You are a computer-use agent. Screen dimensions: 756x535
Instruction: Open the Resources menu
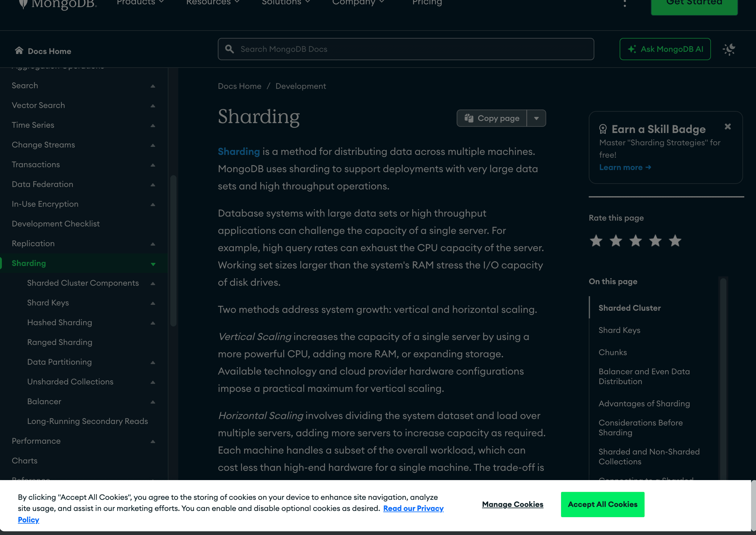(213, 3)
